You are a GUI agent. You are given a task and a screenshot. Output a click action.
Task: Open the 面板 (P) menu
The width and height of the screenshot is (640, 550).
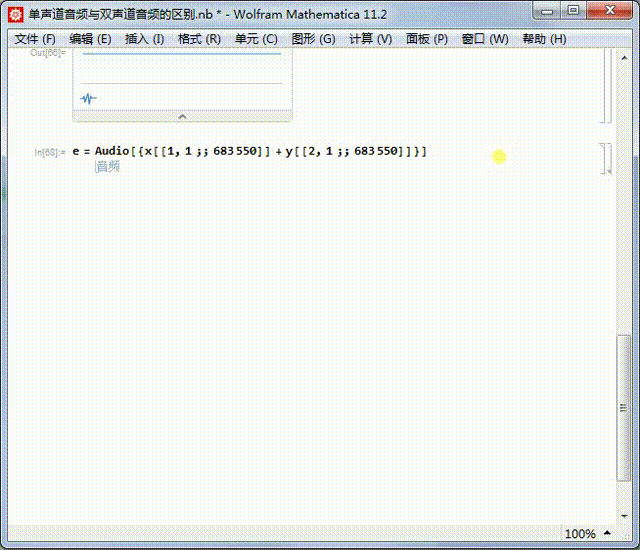click(427, 39)
